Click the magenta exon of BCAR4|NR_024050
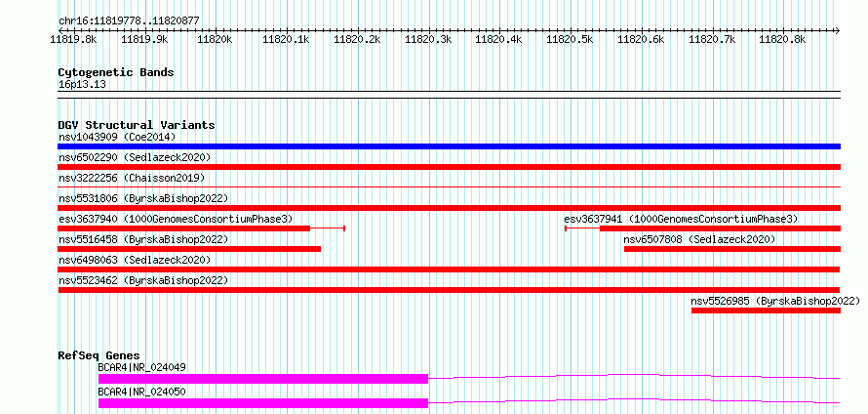The width and height of the screenshot is (868, 414). pyautogui.click(x=263, y=403)
